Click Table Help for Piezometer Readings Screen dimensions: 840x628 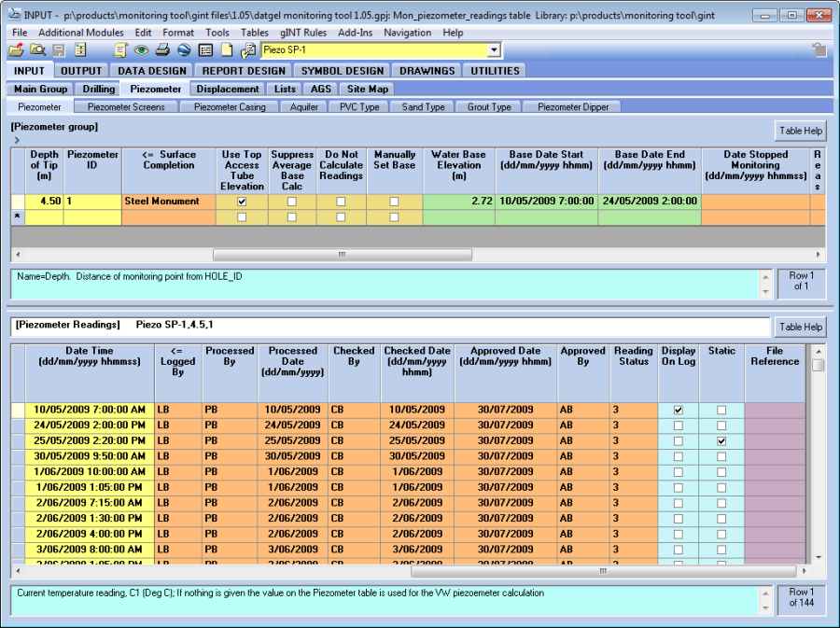[801, 327]
